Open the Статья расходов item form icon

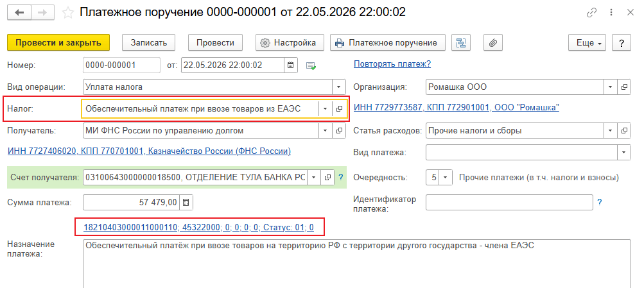coord(624,130)
